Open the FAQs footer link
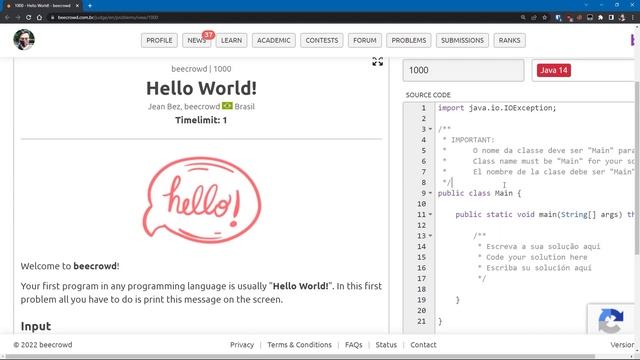Viewport: 640px width, 360px height. tap(353, 345)
